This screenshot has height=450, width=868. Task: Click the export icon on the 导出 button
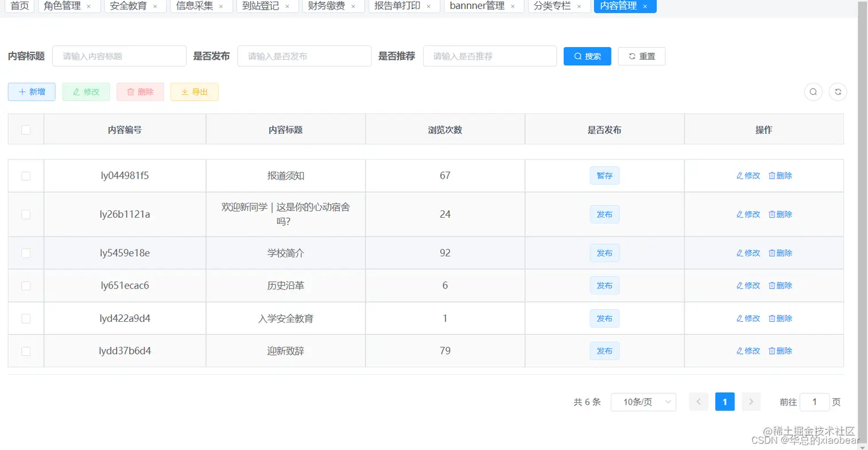186,91
